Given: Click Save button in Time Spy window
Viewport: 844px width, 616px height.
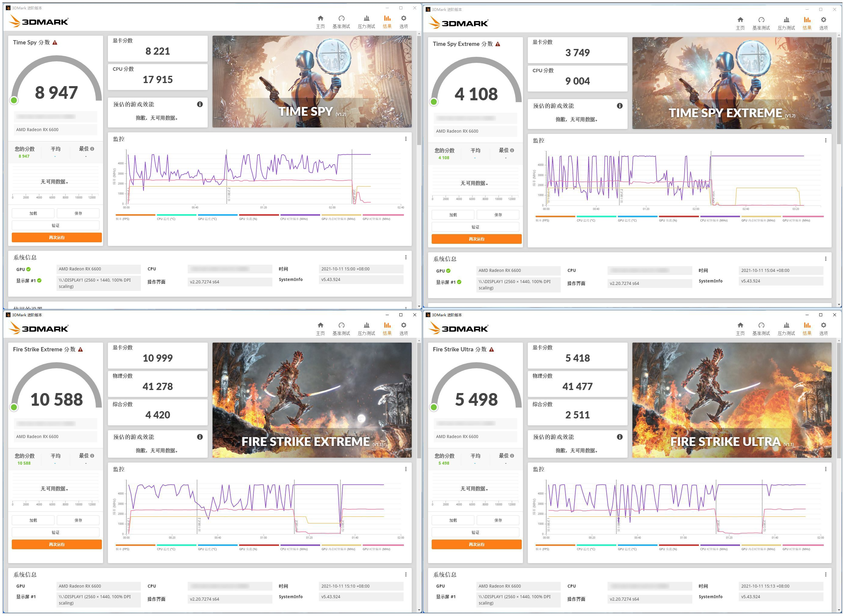Looking at the screenshot, I should click(x=78, y=213).
